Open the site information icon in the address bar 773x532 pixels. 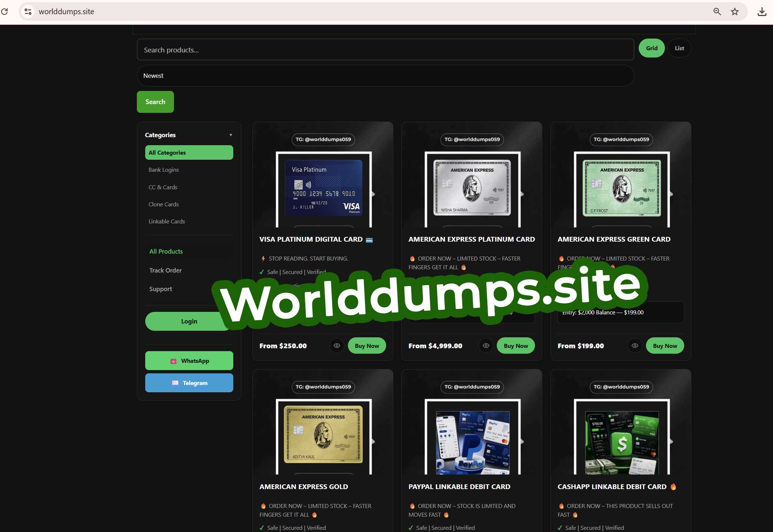point(28,12)
